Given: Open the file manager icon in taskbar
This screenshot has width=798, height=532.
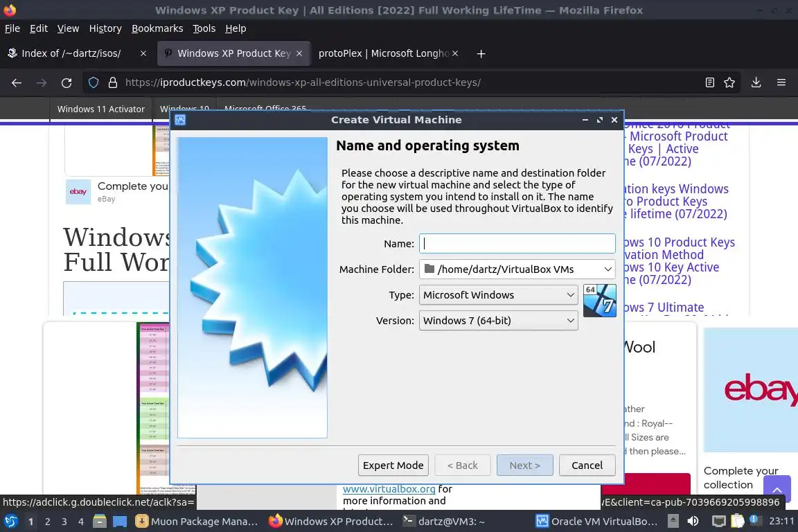Looking at the screenshot, I should pos(100,522).
